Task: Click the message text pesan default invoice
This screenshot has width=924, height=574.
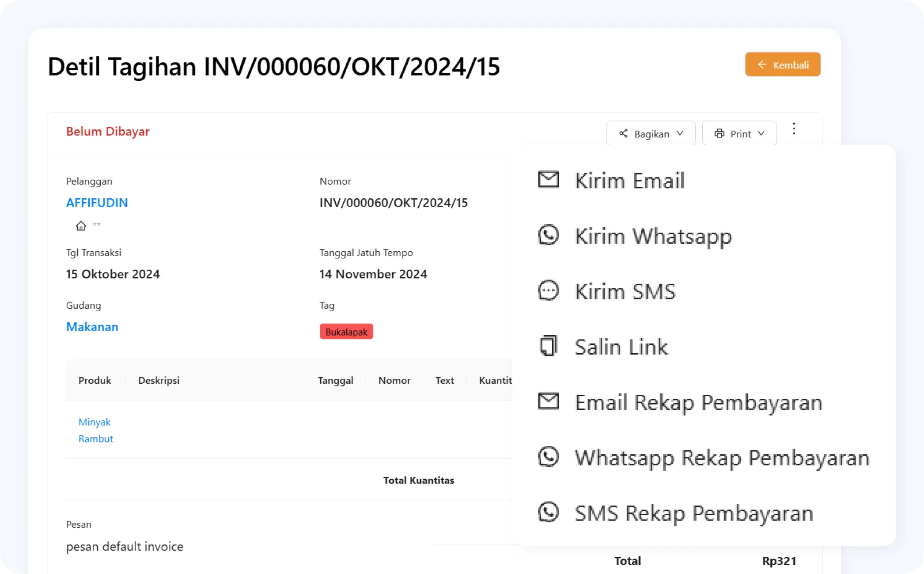Action: click(x=125, y=547)
